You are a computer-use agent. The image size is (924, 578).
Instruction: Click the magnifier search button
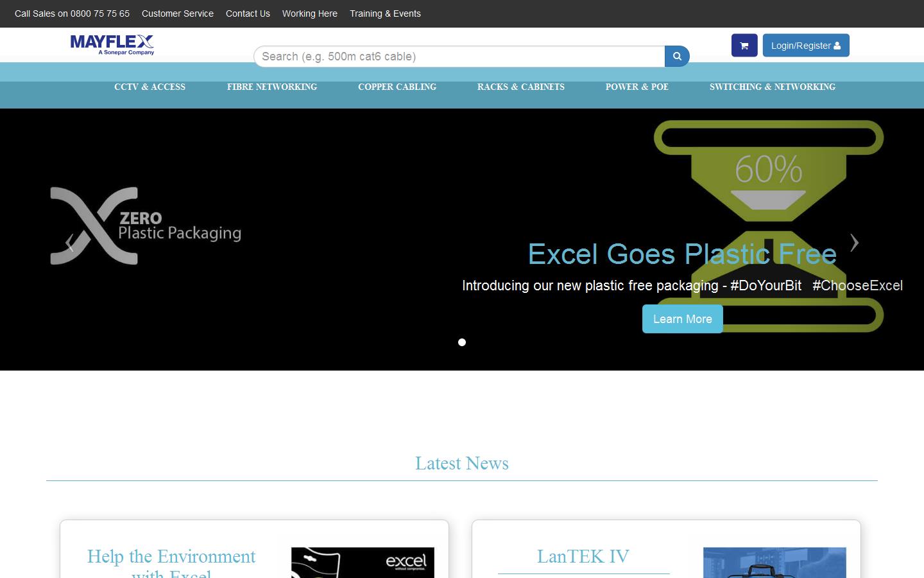(x=677, y=57)
